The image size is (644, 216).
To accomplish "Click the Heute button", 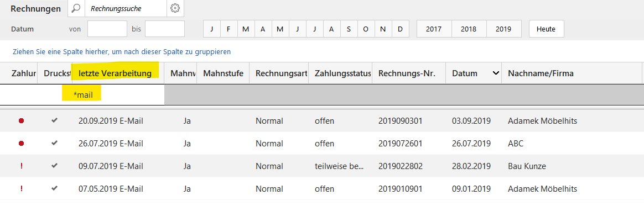I will [x=546, y=29].
